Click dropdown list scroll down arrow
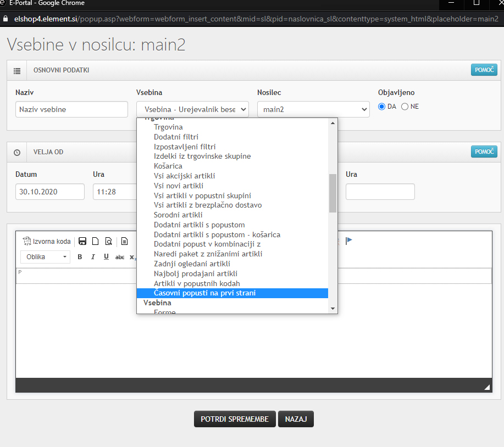The image size is (504, 447). (x=333, y=309)
